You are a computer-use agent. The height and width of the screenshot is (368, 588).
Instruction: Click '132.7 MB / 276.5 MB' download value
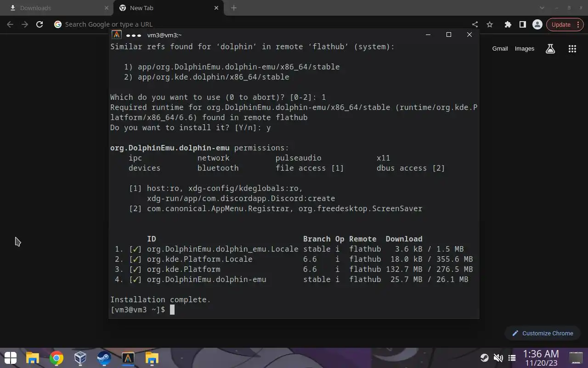pos(430,269)
